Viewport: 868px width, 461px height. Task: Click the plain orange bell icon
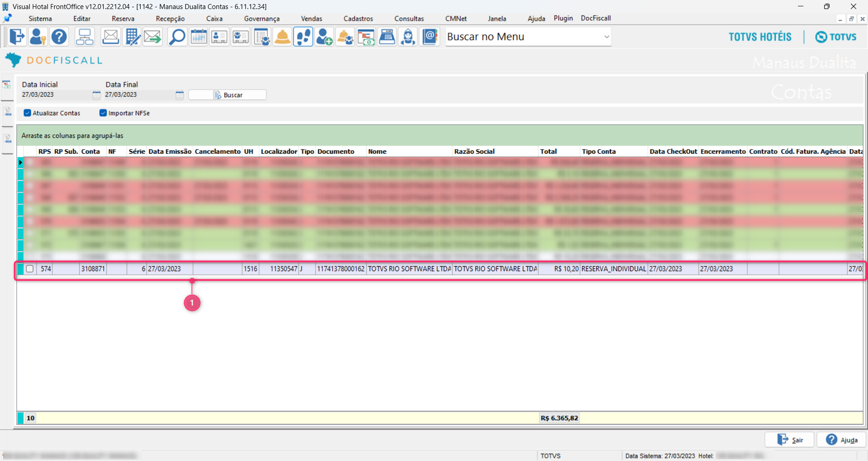tap(283, 37)
